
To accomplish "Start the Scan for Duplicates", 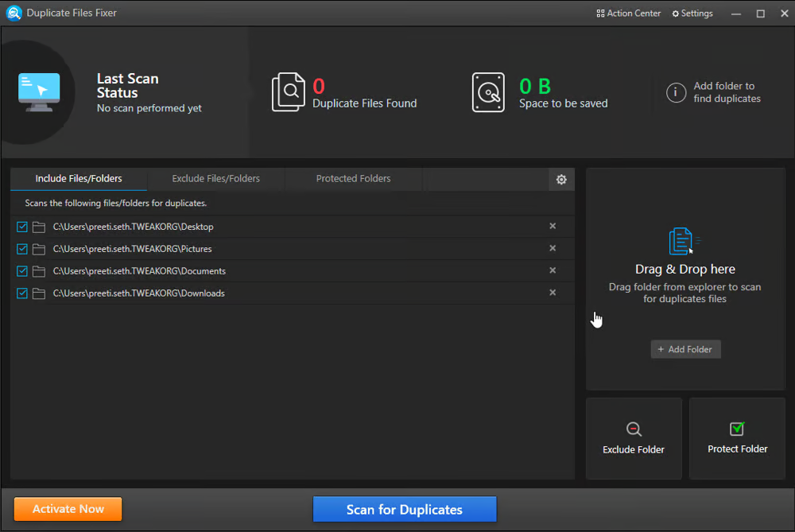I will 404,509.
